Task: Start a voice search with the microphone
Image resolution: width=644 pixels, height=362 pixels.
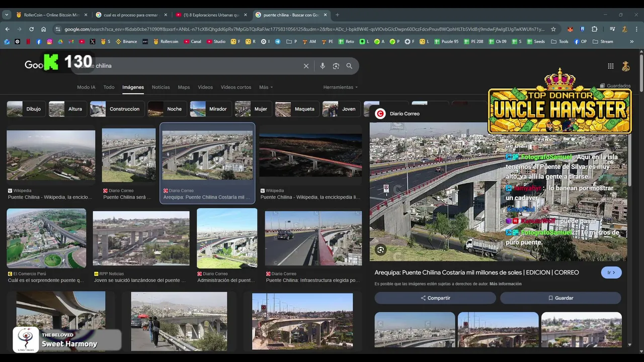Action: coord(323,66)
